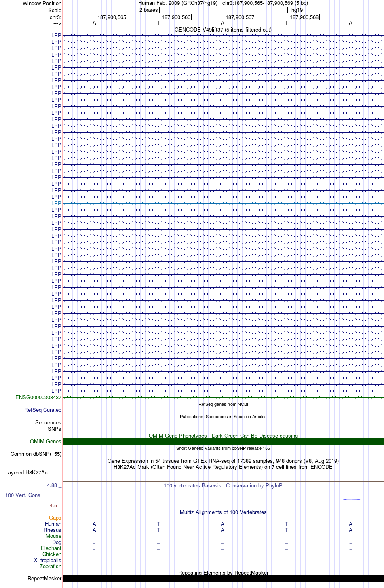The image size is (384, 588).
Task: Open the H3K27Ac Mark track title
Action: coord(223,467)
